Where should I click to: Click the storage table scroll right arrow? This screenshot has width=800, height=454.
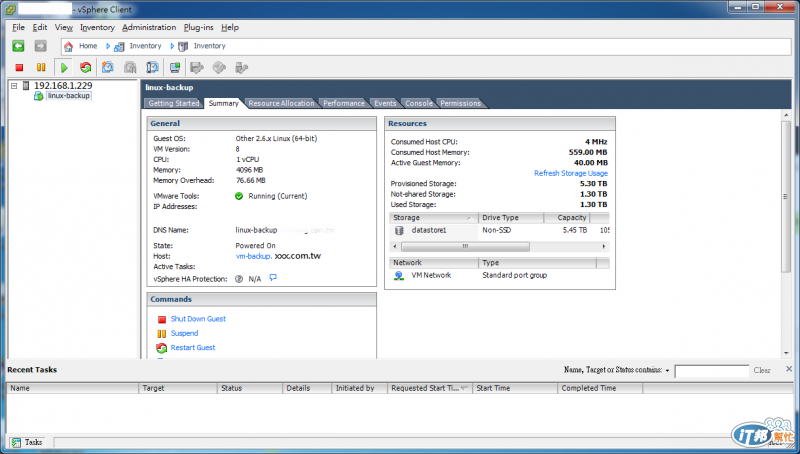[x=604, y=247]
